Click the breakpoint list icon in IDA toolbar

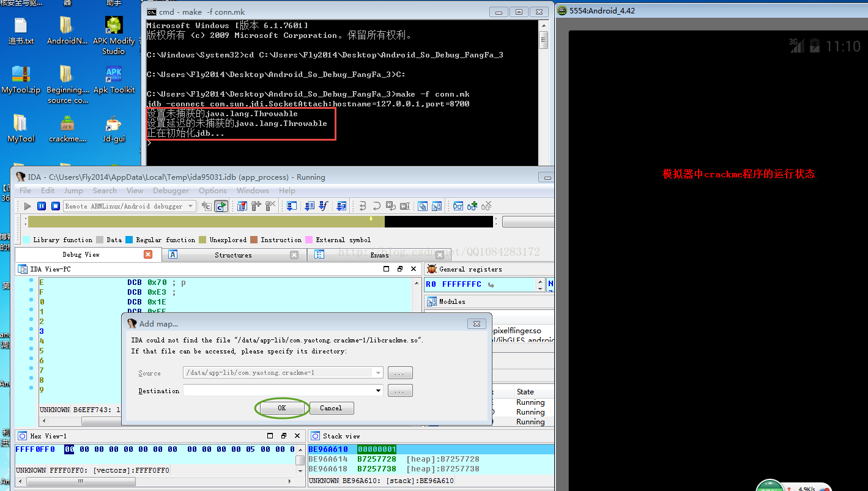(x=242, y=206)
